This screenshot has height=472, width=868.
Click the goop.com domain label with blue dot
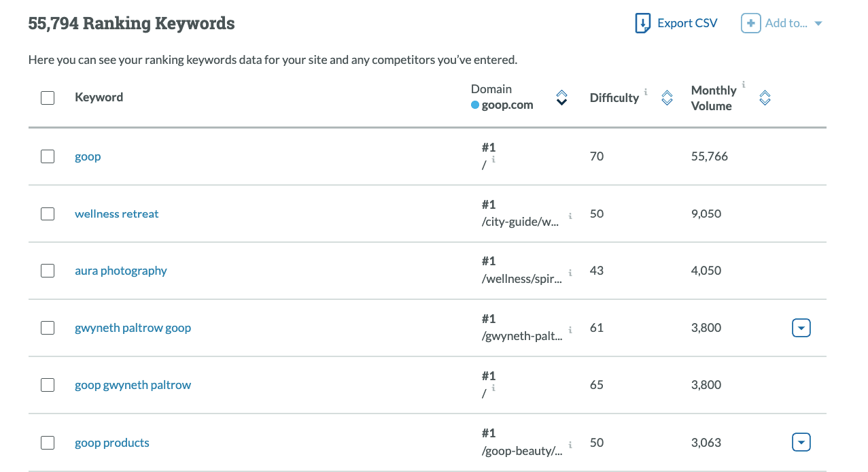(502, 105)
